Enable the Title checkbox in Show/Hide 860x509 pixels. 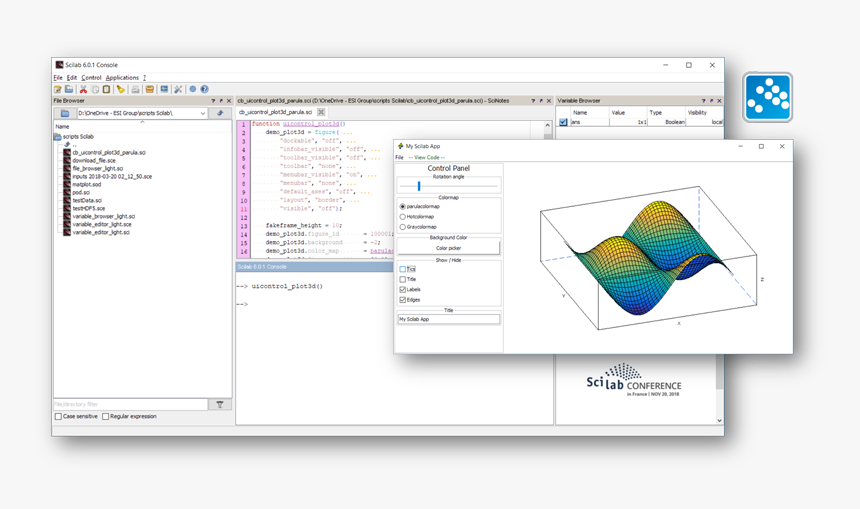pos(403,280)
